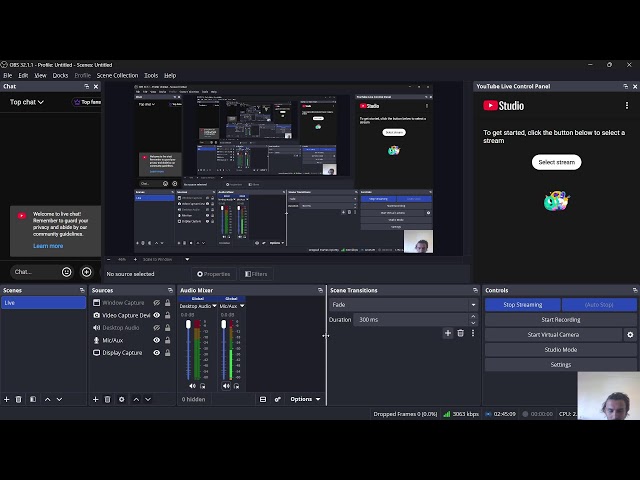
Task: Show the Desktop Audio source
Action: pyautogui.click(x=156, y=328)
